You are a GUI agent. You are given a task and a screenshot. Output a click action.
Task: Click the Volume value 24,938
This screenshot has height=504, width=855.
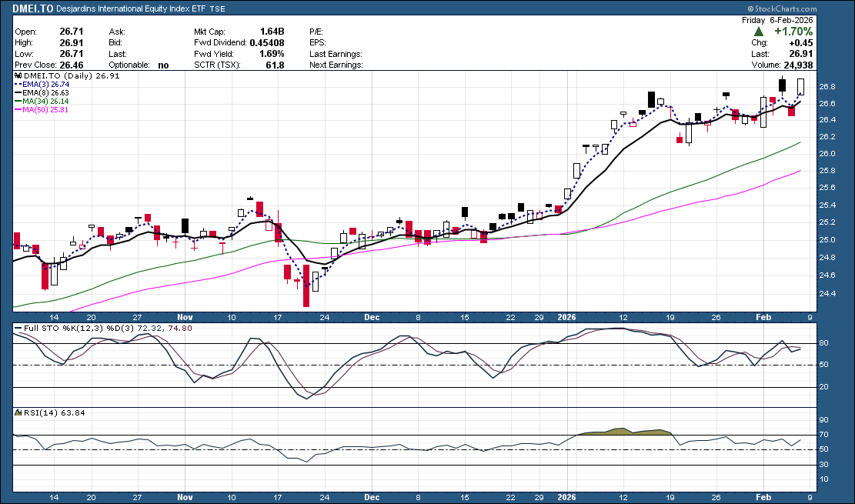coord(798,65)
